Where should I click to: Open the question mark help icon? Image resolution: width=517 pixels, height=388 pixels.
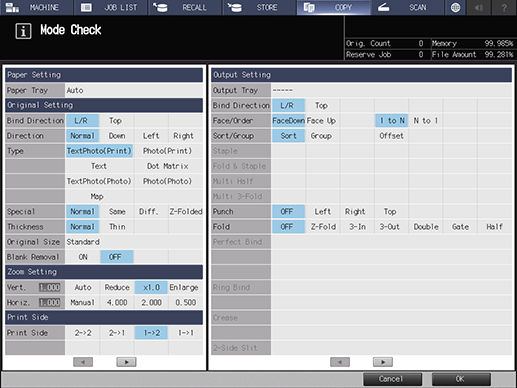[x=504, y=7]
